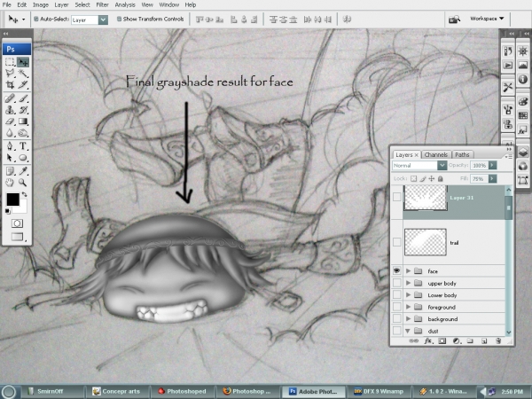532x399 pixels.
Task: Expand the upper body group
Action: [408, 283]
